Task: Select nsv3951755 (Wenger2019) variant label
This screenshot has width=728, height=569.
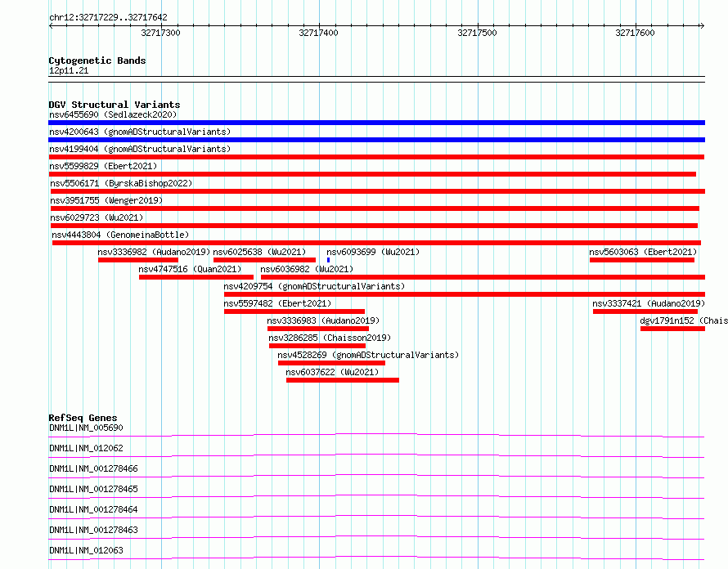Action: tap(106, 200)
